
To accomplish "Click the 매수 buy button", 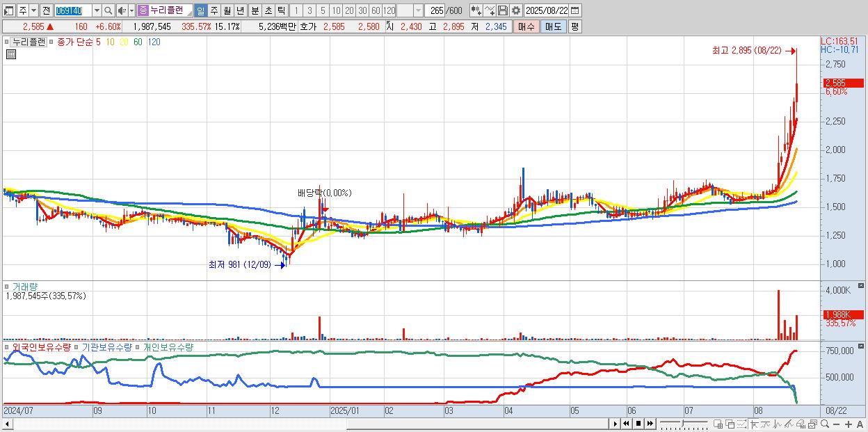I will [527, 26].
